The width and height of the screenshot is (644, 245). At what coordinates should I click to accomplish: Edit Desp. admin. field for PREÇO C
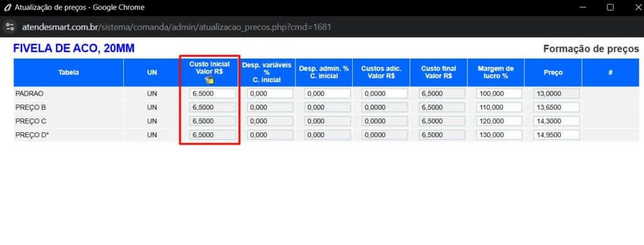328,121
